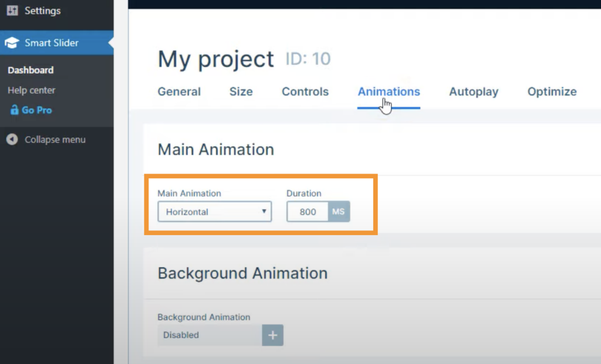The image size is (601, 364).
Task: Click the Duration input showing 800
Action: click(x=306, y=212)
